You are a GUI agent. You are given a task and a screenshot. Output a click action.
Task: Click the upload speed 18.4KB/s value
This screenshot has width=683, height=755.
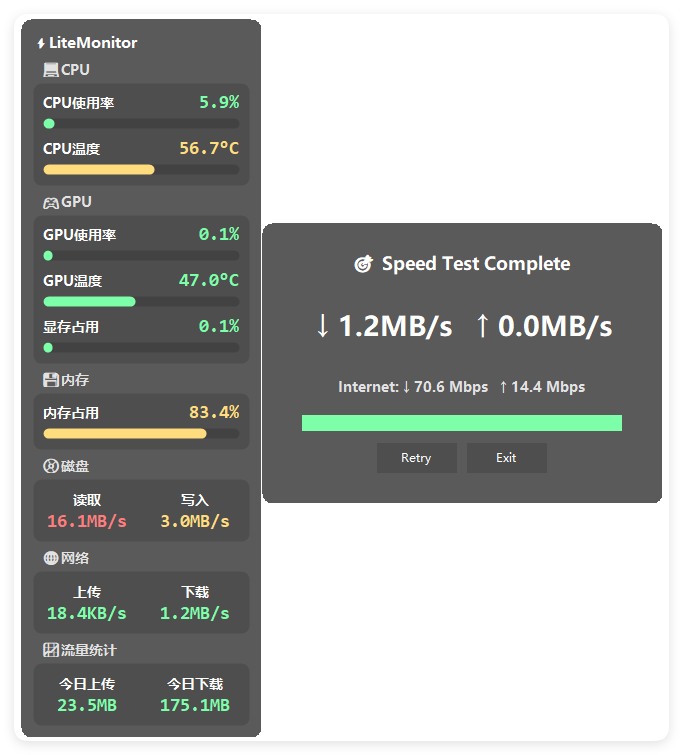pyautogui.click(x=87, y=613)
